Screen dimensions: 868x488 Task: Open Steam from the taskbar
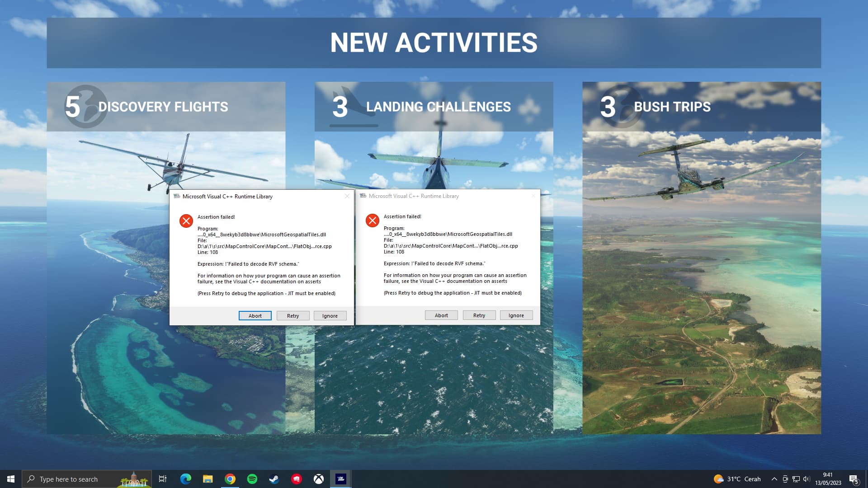[274, 479]
